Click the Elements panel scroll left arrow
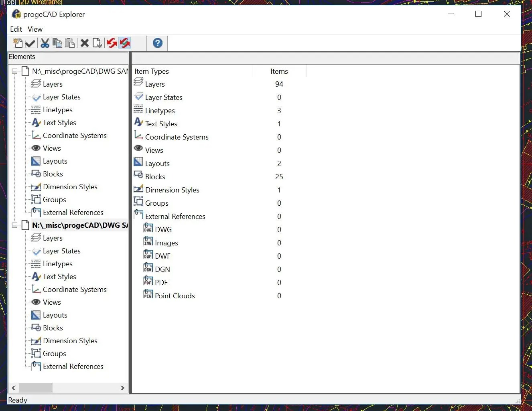 pyautogui.click(x=14, y=388)
